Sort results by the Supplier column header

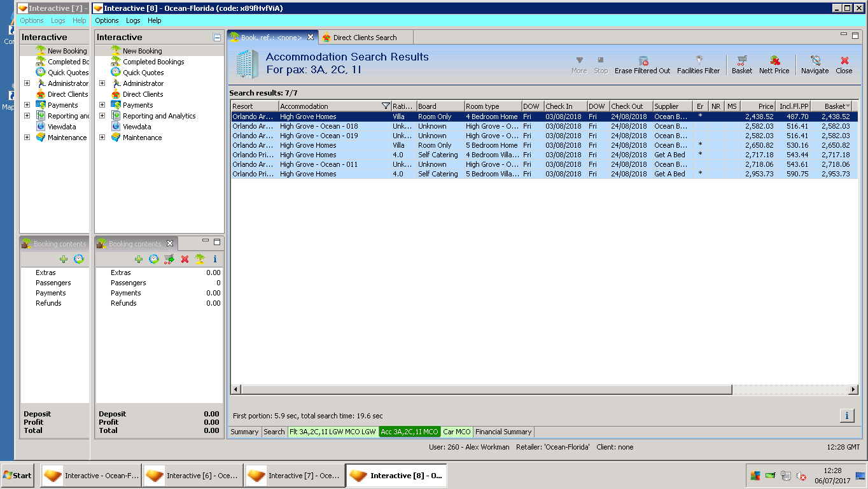click(673, 106)
